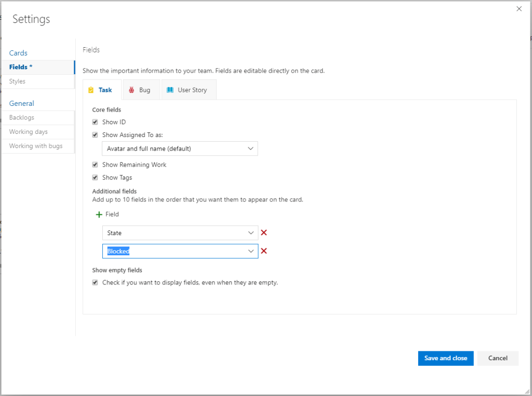Remove the State field with red X
The height and width of the screenshot is (396, 532).
tap(264, 233)
